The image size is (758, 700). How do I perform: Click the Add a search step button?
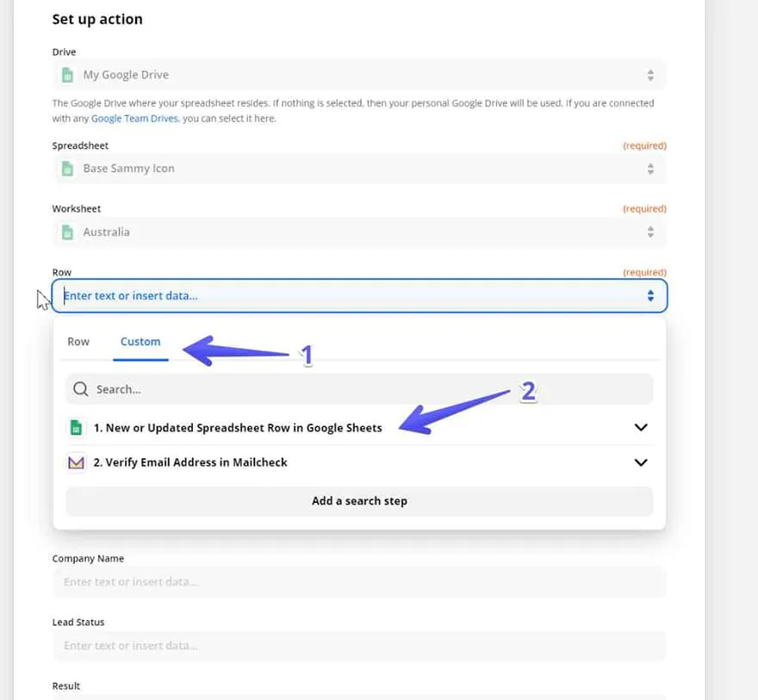[359, 501]
